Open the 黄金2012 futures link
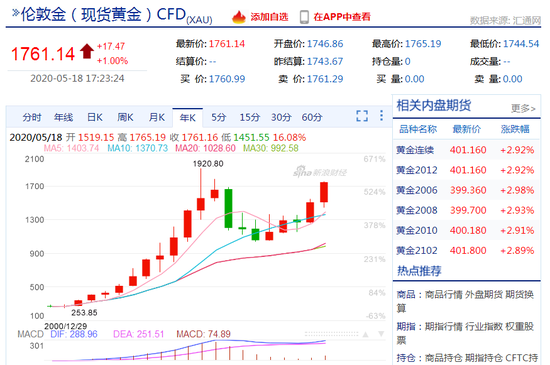Screen dimensions: 550x365 pos(417,170)
